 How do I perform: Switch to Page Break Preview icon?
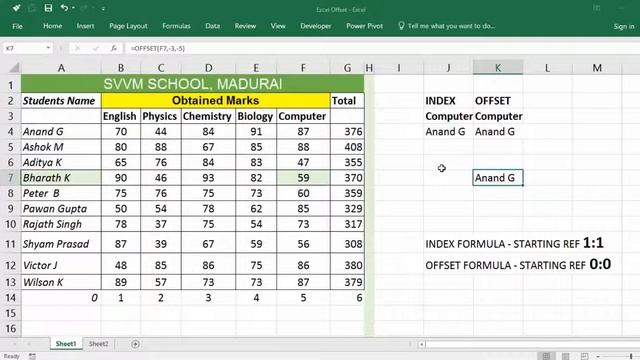point(584,356)
